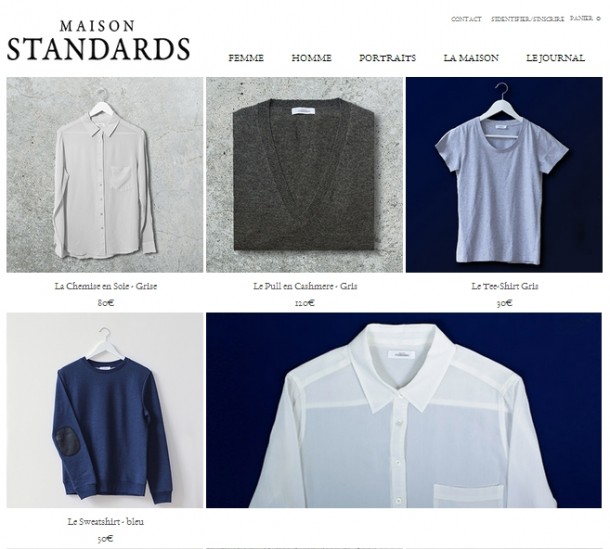Go to the Portraits section
Viewport: 610px width, 549px height.
[x=387, y=58]
